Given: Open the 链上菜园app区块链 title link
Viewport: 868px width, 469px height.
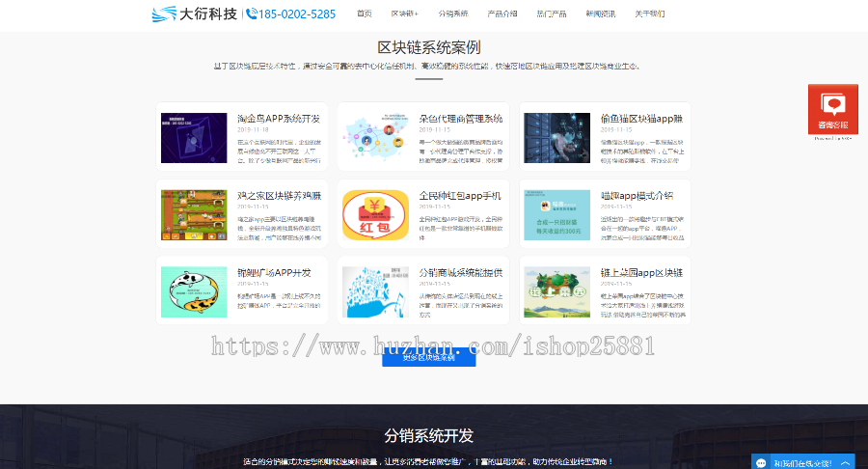Looking at the screenshot, I should (x=641, y=272).
